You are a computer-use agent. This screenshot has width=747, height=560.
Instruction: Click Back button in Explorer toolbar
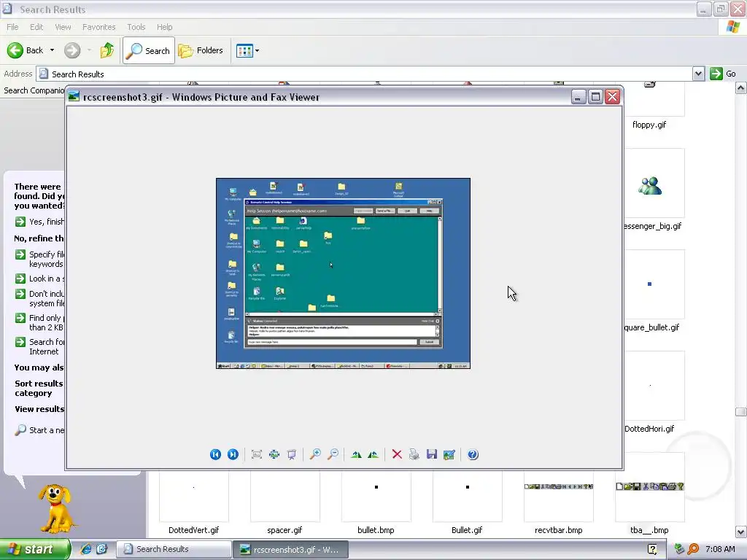coord(26,50)
